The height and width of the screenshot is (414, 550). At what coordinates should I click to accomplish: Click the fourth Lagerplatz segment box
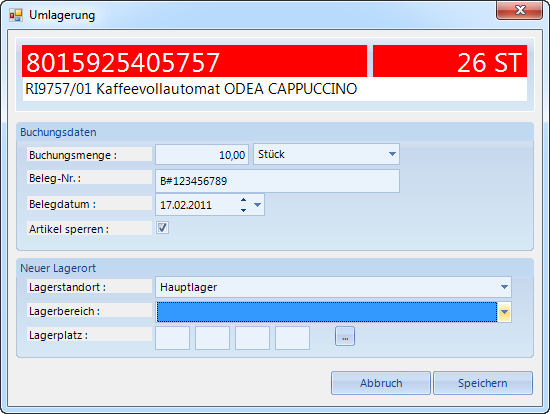pyautogui.click(x=293, y=338)
